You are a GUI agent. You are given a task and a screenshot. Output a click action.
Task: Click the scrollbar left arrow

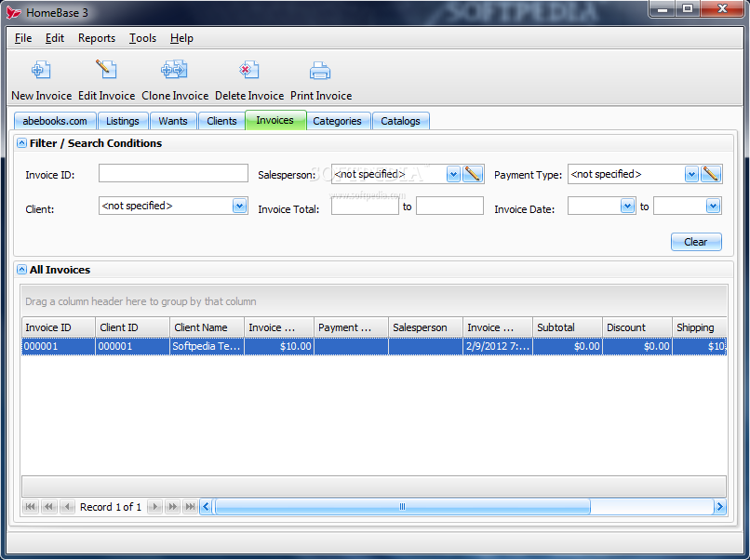[206, 506]
